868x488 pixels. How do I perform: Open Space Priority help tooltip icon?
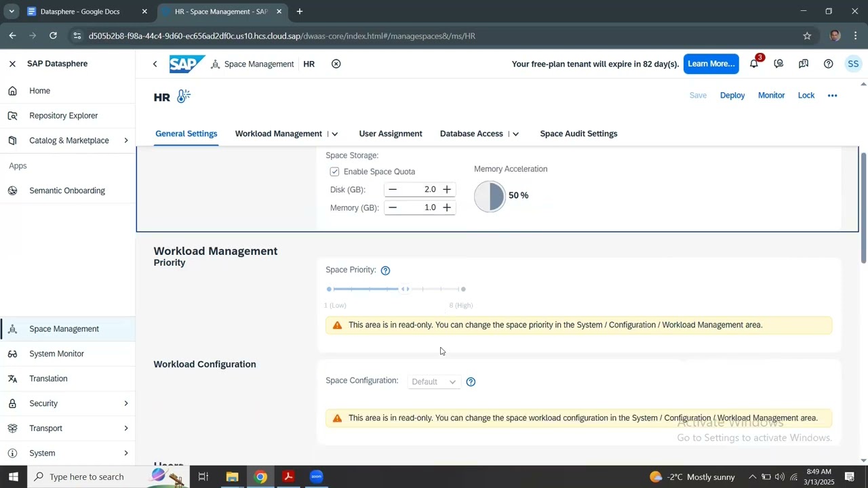click(x=385, y=270)
